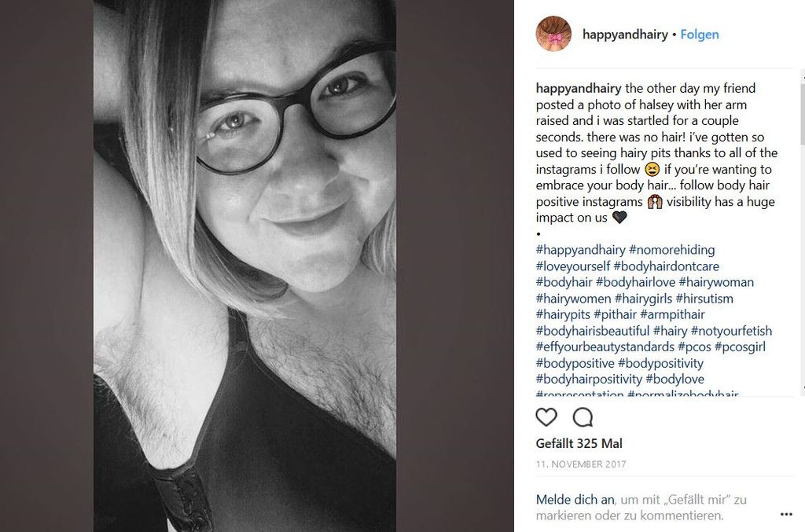This screenshot has width=805, height=532.
Task: Open the #bodyhairdontcare hashtag
Action: (666, 266)
